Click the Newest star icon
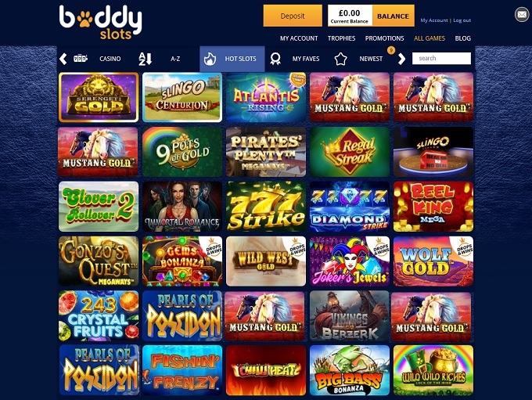Viewport: 532px width, 400px height. [340, 59]
